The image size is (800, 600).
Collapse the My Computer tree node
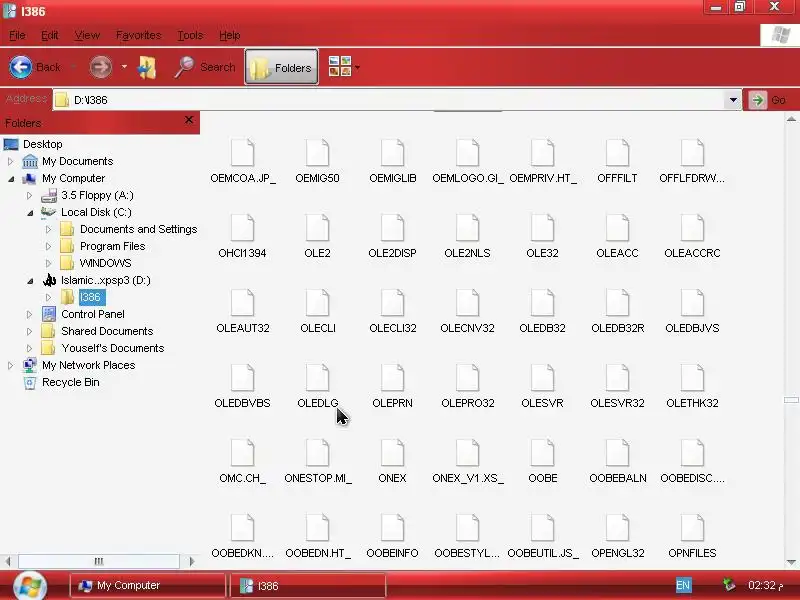(11, 179)
